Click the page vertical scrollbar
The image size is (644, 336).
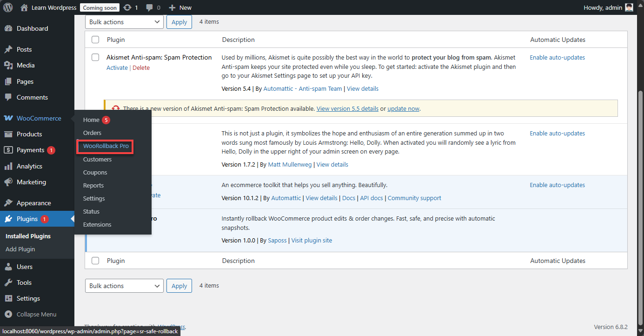coord(640,186)
